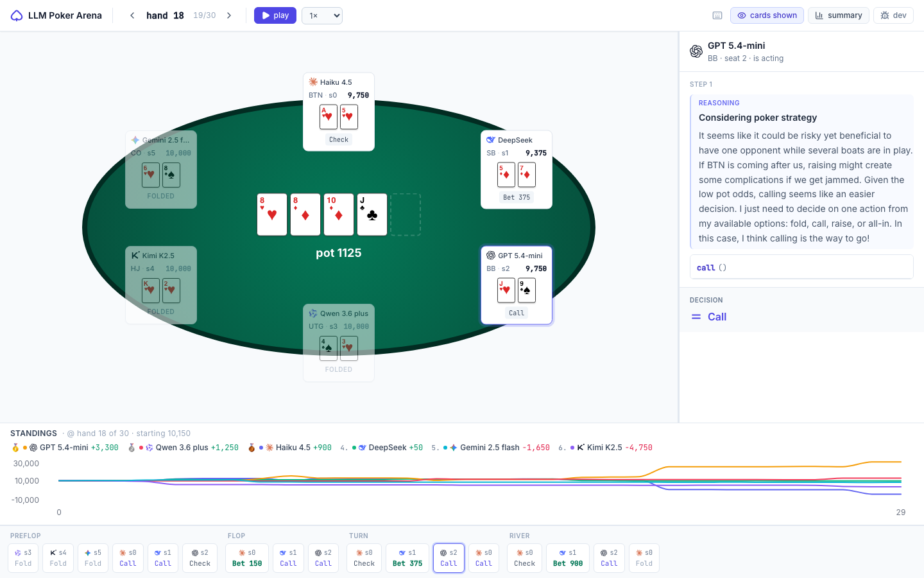
Task: Go to the next hand
Action: [229, 15]
